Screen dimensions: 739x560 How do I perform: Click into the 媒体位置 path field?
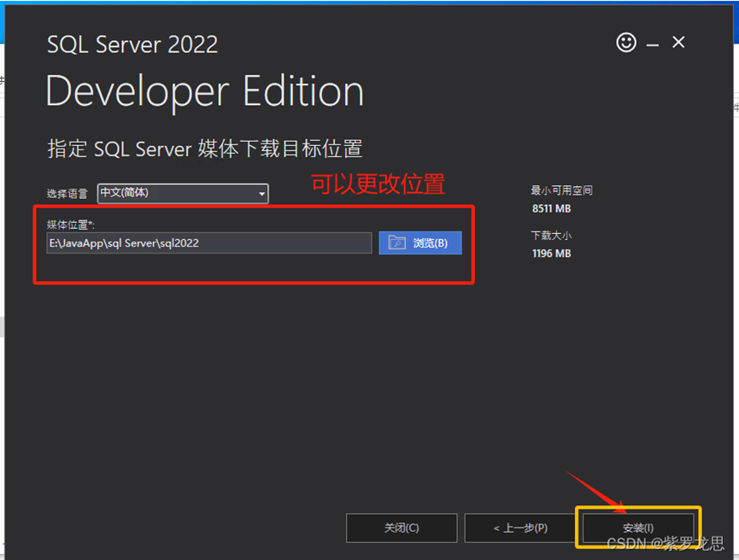pyautogui.click(x=208, y=243)
